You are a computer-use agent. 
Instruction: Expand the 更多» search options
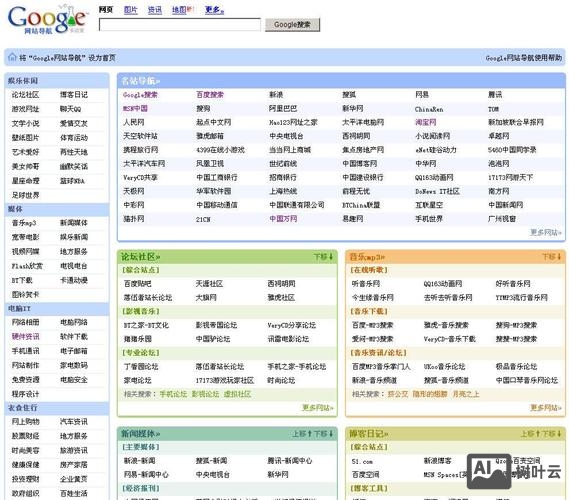[214, 10]
